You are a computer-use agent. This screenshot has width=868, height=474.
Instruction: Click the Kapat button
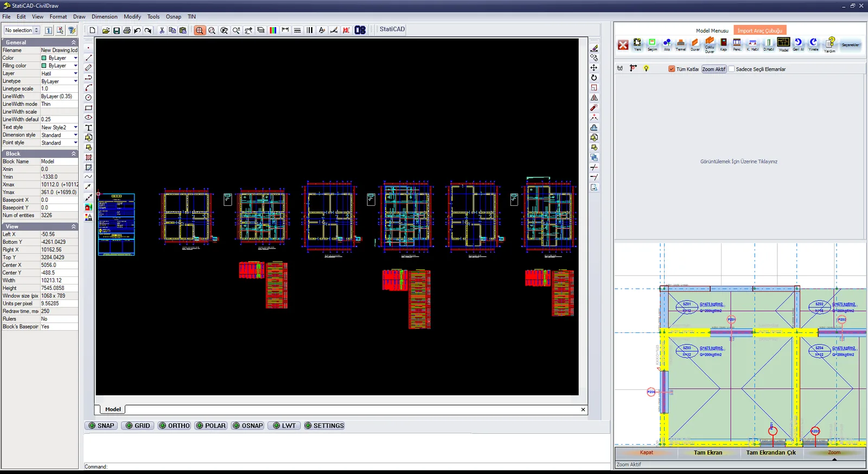[x=647, y=452]
